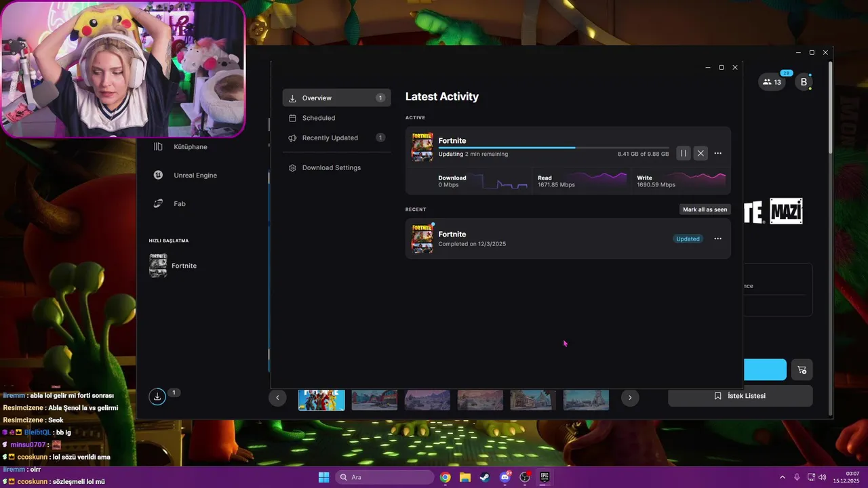The height and width of the screenshot is (488, 868).
Task: Open Discord from the taskbar
Action: coord(505,477)
